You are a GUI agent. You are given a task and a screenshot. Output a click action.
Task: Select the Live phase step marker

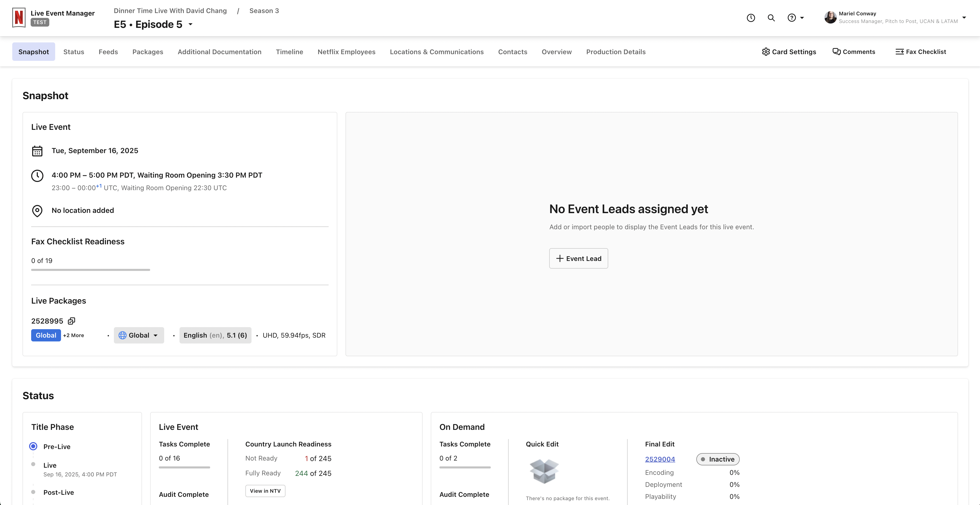click(33, 464)
